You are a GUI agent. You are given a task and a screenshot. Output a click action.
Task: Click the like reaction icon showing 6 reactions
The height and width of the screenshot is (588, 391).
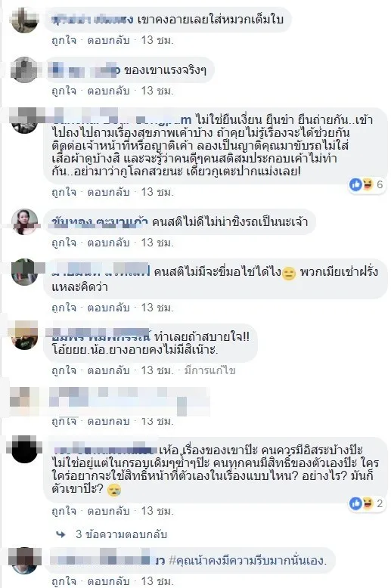tap(355, 184)
